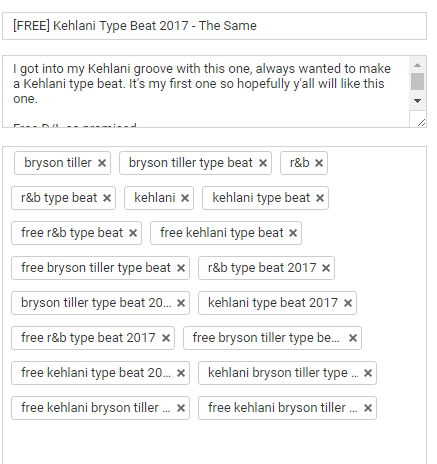Remove the "free bryson tiller type beat" tag
The height and width of the screenshot is (464, 437).
pyautogui.click(x=181, y=268)
